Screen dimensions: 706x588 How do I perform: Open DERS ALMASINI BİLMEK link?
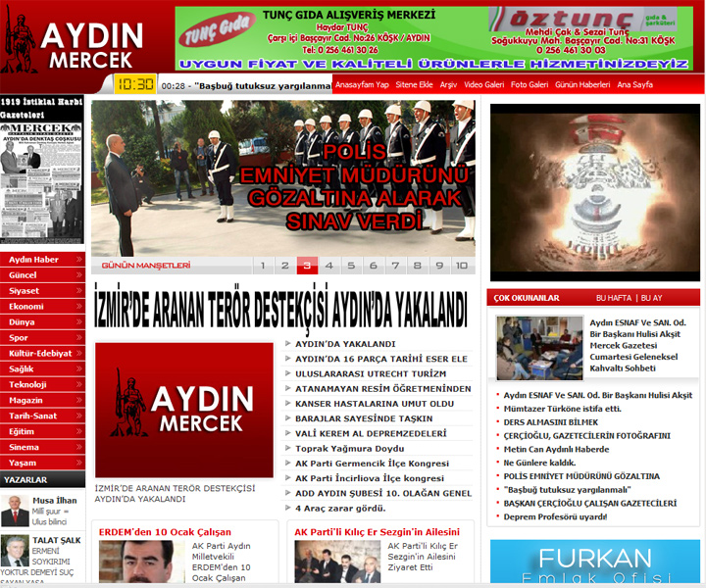click(x=551, y=422)
